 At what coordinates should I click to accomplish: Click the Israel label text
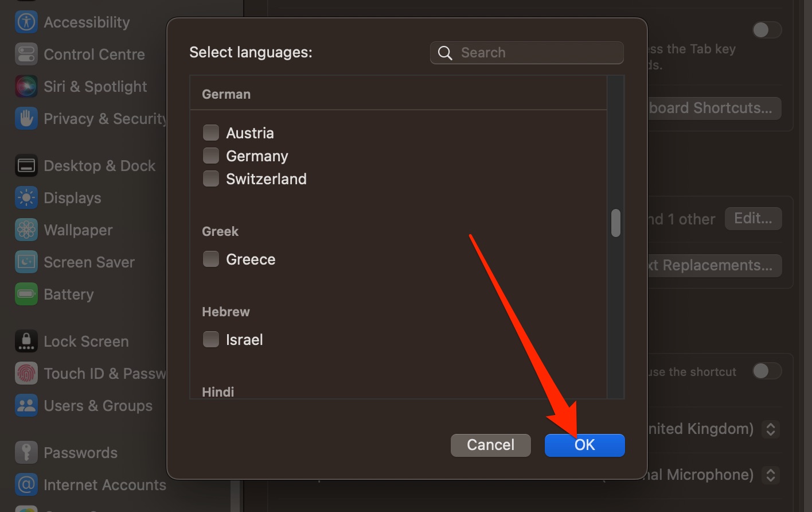pos(244,339)
